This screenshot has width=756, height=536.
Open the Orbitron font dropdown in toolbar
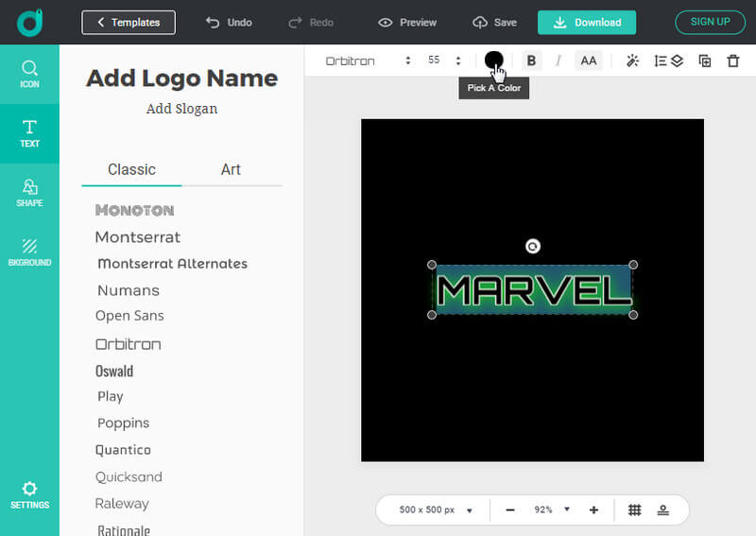click(x=368, y=61)
